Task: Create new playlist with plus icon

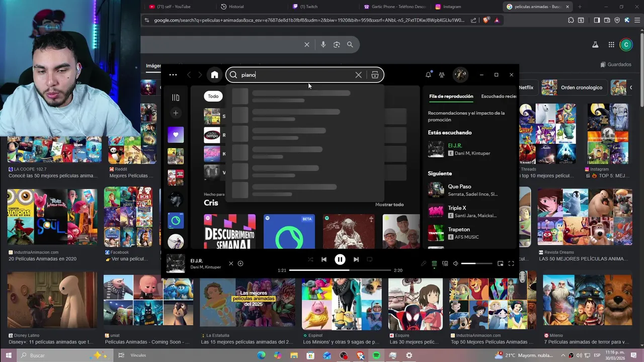Action: [176, 113]
